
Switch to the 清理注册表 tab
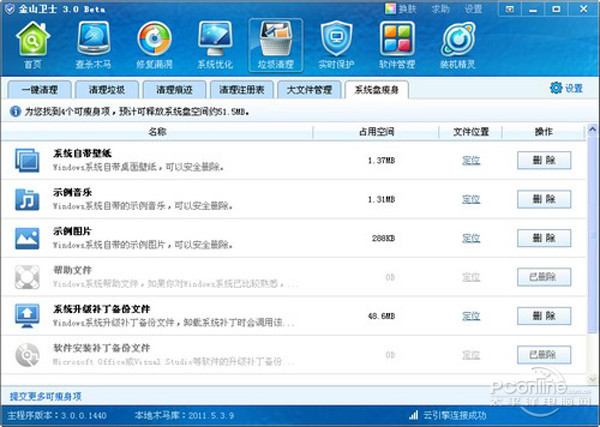(242, 90)
